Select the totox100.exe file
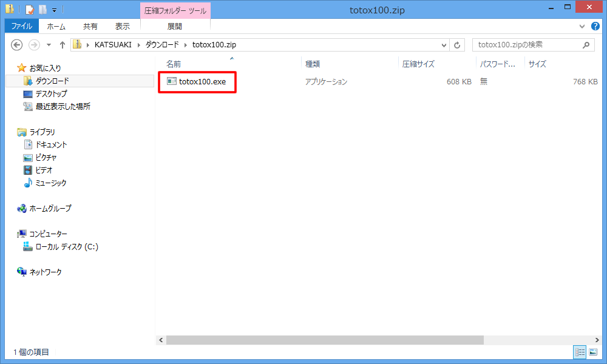This screenshot has height=364, width=607. [x=202, y=82]
